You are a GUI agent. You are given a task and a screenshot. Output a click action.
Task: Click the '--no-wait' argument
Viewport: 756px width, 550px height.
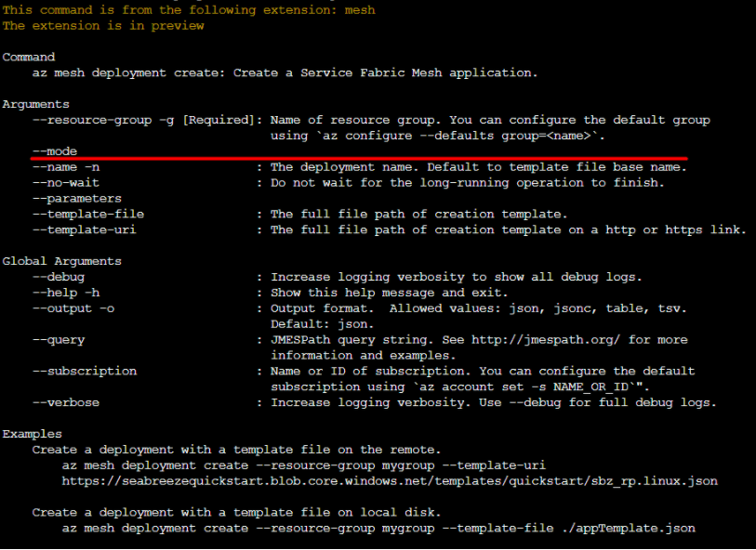tap(66, 183)
